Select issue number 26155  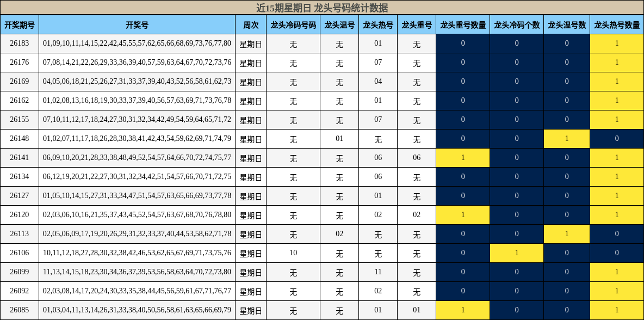pos(19,120)
